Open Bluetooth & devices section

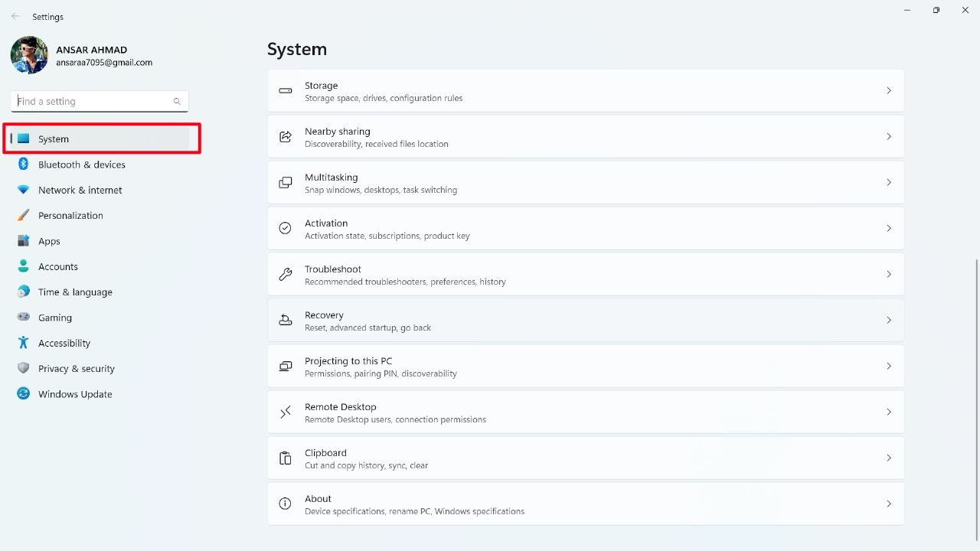(81, 165)
